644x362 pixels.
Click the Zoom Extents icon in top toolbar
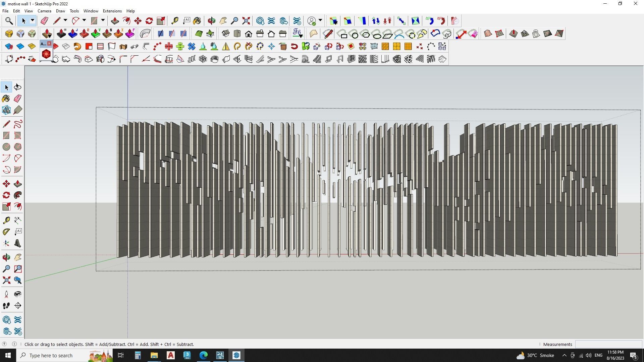[x=246, y=21]
